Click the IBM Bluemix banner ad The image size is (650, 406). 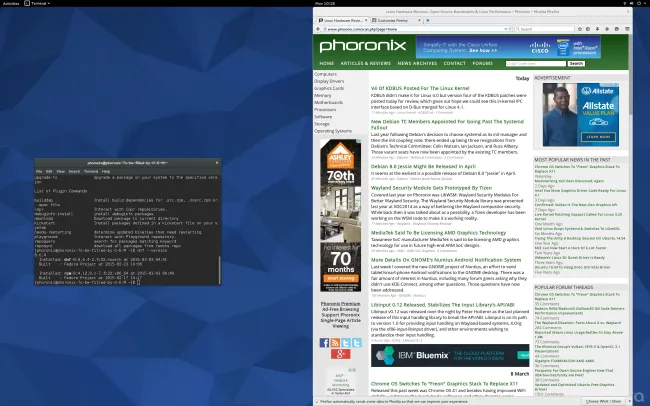[450, 355]
